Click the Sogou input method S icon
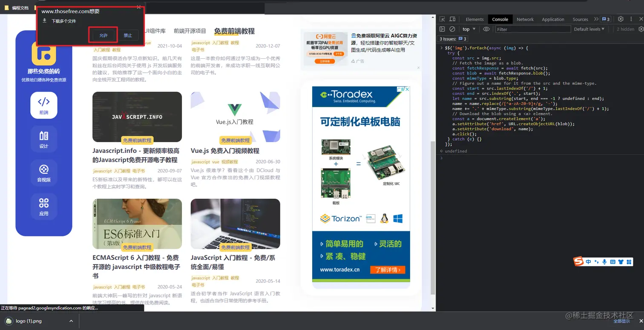 coord(578,261)
